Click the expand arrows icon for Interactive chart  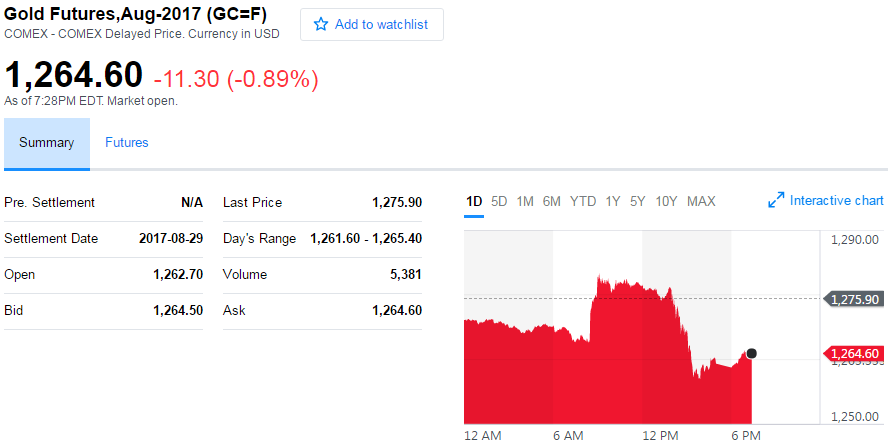[776, 201]
